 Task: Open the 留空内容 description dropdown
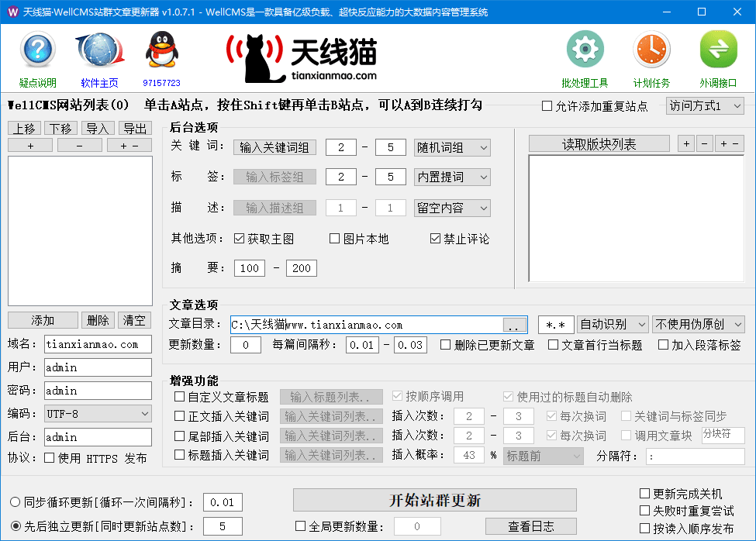tap(452, 208)
